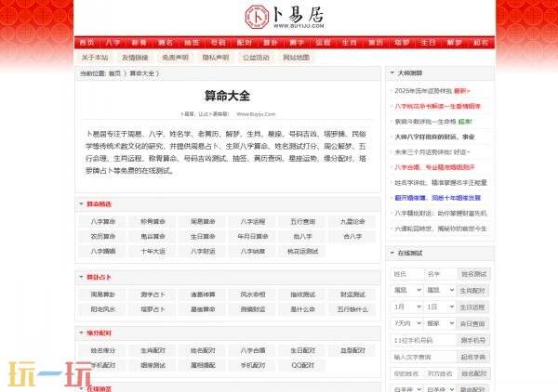
Task: Open 测字 in the navigation bar
Action: (297, 43)
